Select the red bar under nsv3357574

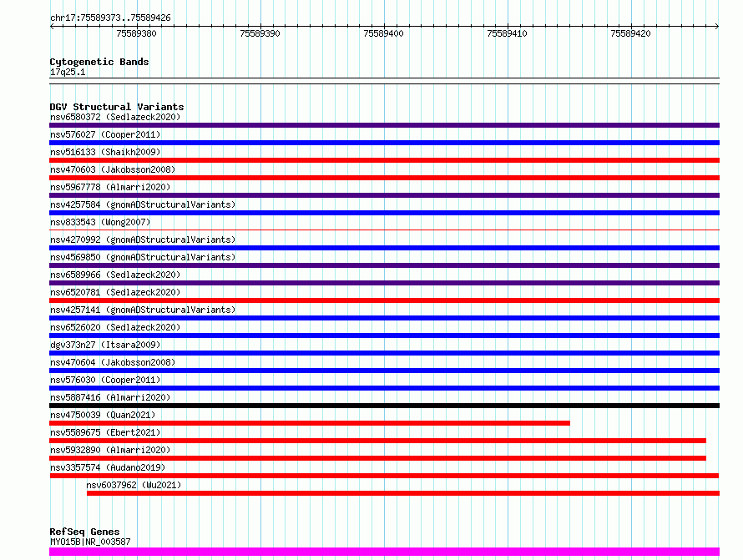pos(384,476)
